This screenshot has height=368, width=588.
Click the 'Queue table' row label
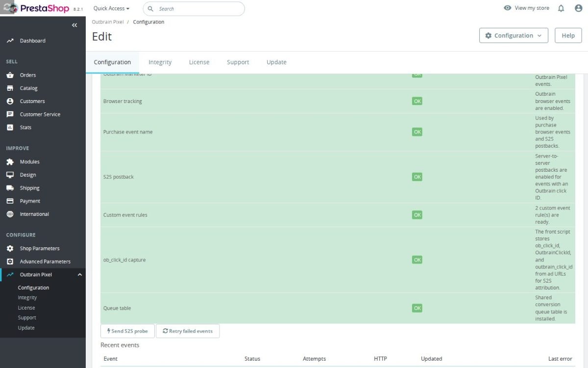117,308
